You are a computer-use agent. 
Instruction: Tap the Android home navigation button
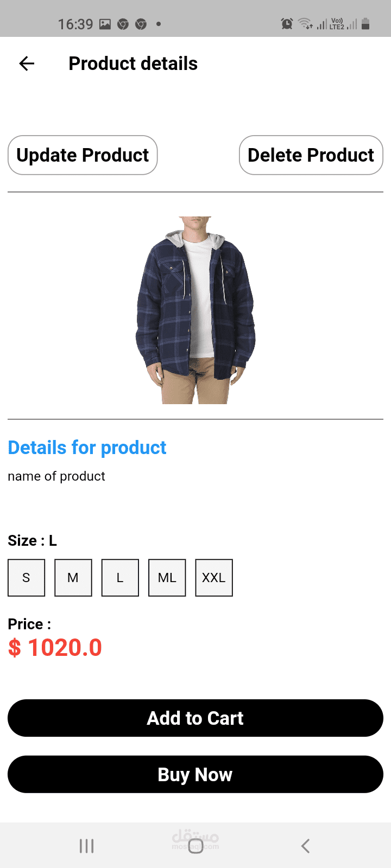pos(195,846)
